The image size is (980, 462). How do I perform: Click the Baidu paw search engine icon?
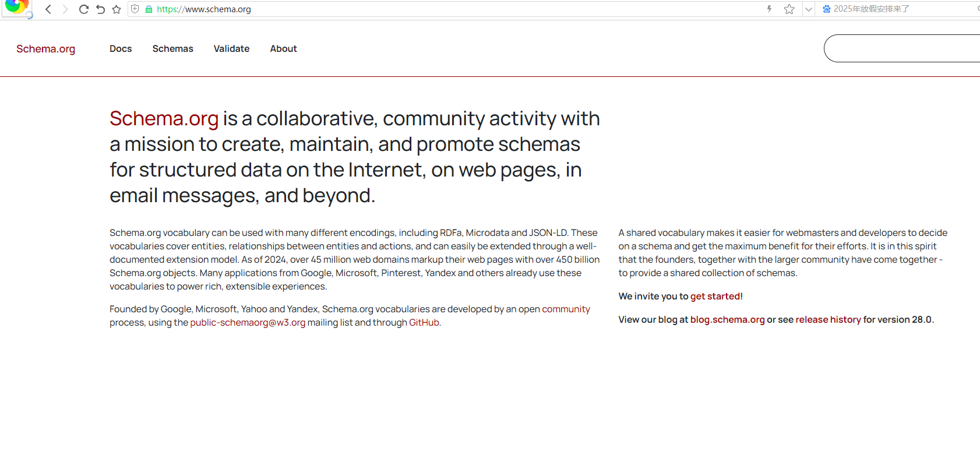coord(826,9)
